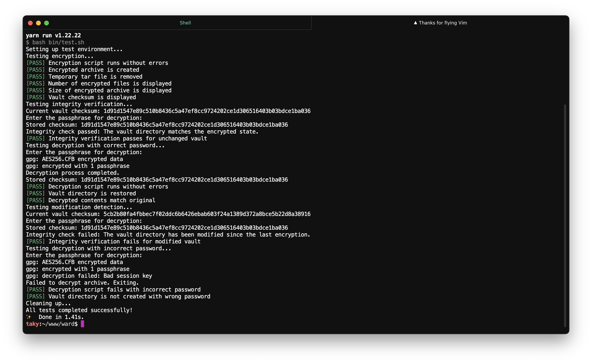Click PASS tag for Encrypted archive is created
The width and height of the screenshot is (592, 364).
tap(35, 70)
